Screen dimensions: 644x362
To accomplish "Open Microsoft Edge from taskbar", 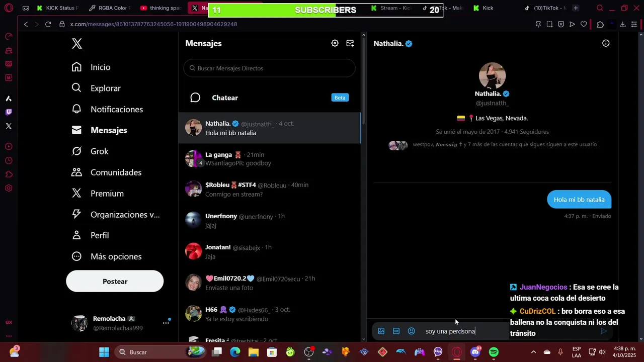I will 235,352.
